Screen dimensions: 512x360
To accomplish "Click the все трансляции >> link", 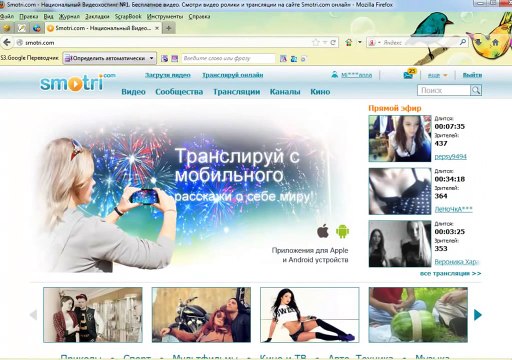I will click(450, 273).
